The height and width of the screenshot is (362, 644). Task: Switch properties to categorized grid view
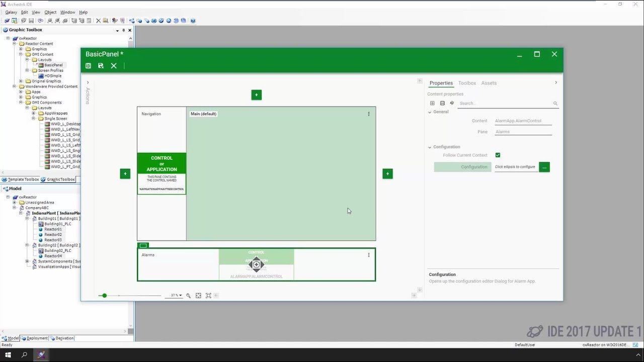[432, 103]
